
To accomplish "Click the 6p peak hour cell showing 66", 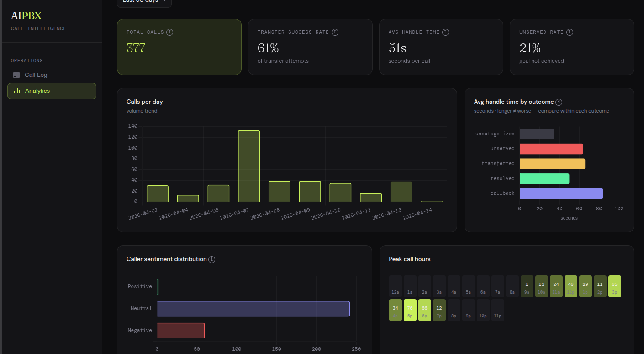I will tap(425, 310).
